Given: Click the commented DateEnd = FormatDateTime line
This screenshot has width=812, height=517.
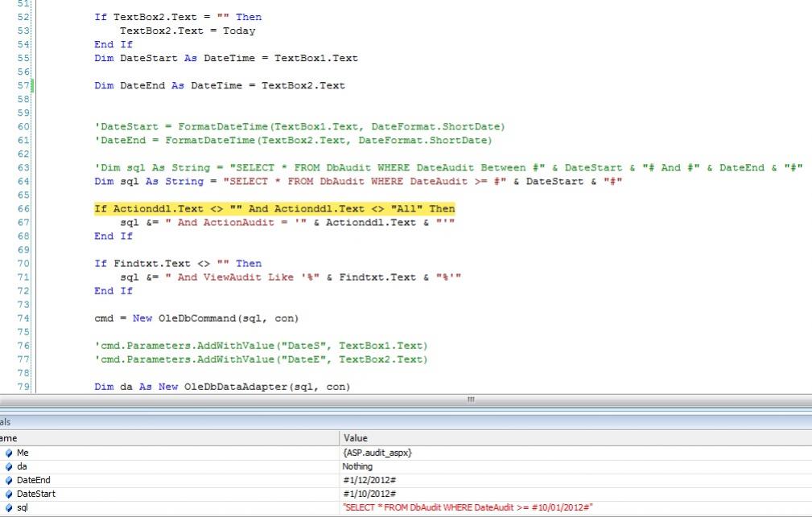Looking at the screenshot, I should coord(293,140).
